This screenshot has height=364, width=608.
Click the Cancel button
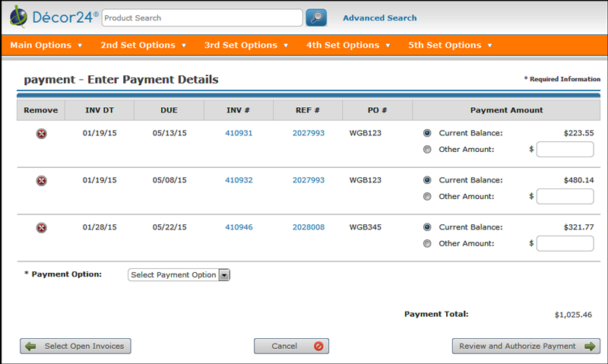pos(291,347)
